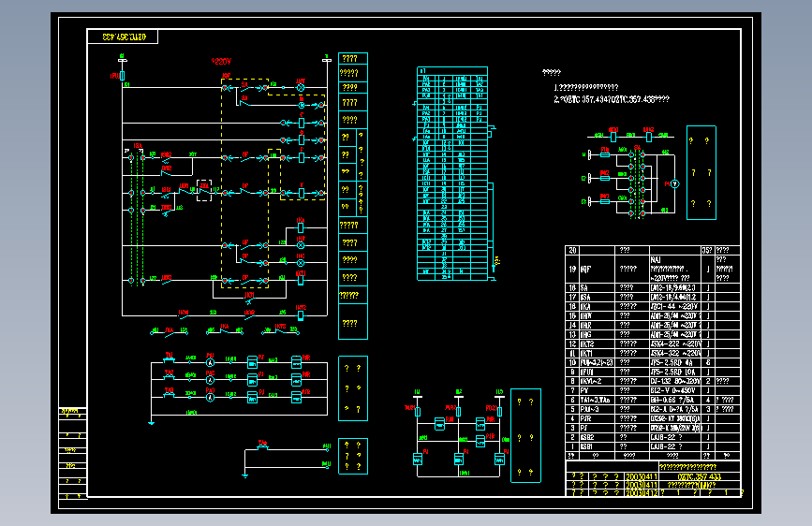Click the yellow 0ZTC.357.433 drawing number in the title block
This screenshot has width=812, height=526.
(699, 476)
